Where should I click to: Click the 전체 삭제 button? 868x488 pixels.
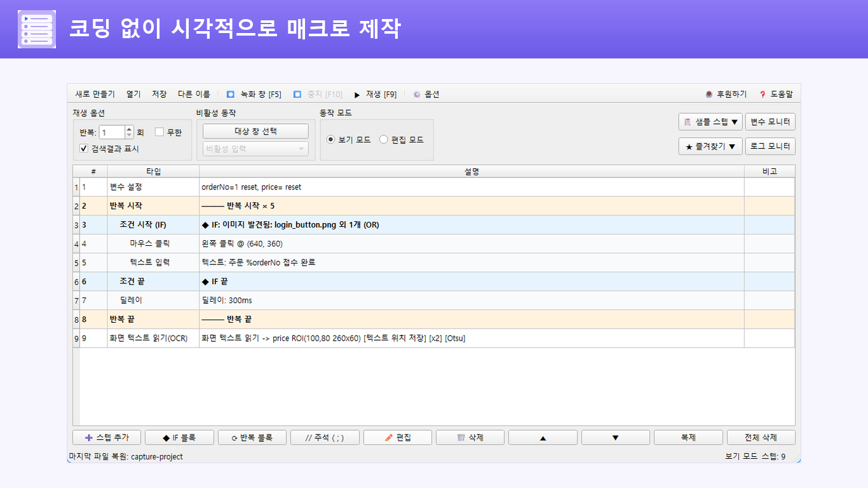761,437
